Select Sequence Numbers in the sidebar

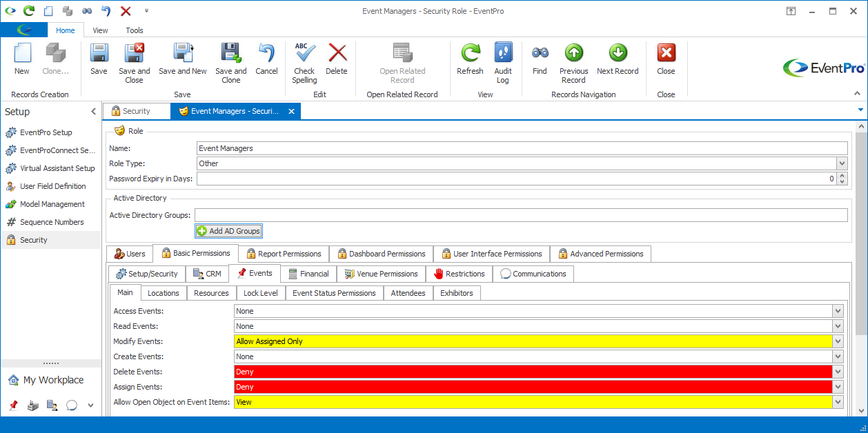pos(52,222)
